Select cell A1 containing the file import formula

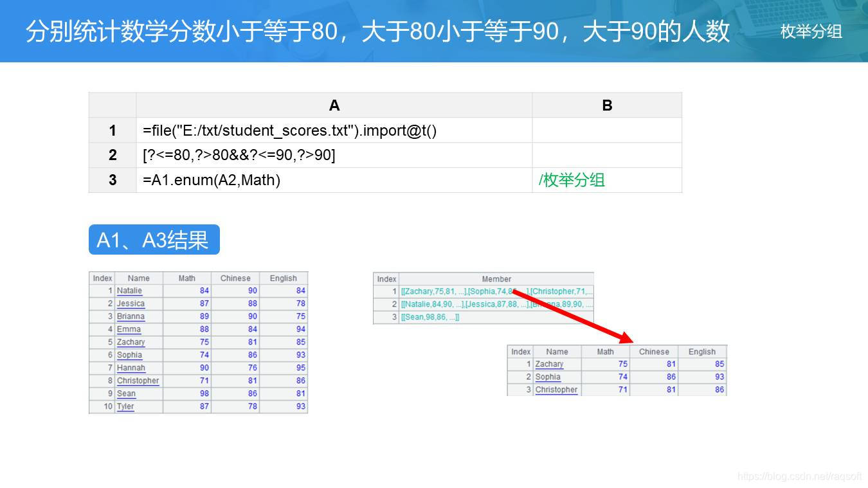point(334,131)
